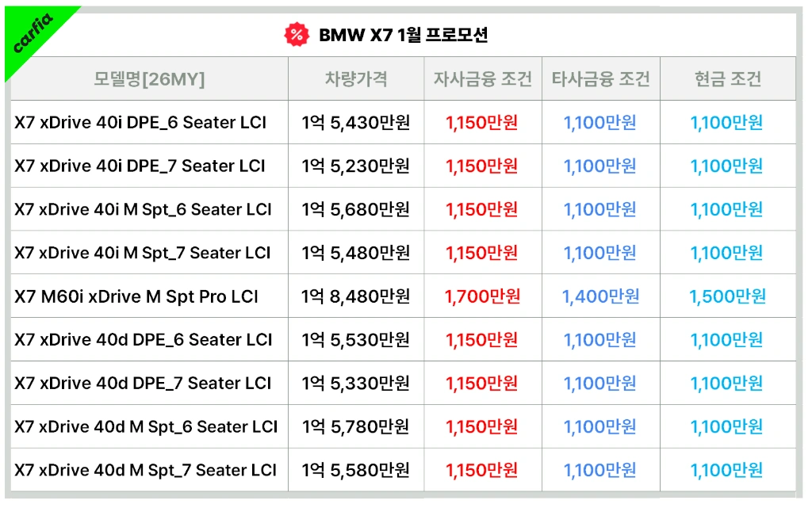Click the green carfia corner logo

coord(33,33)
